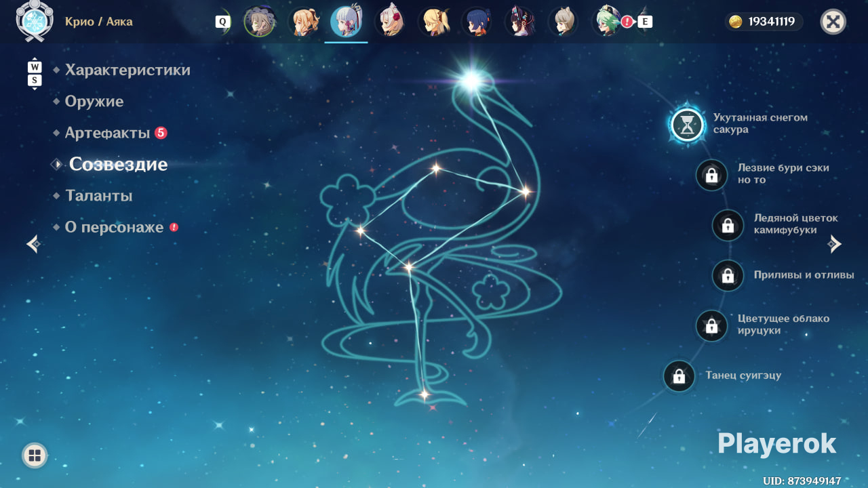Open the Таланты menu section
The width and height of the screenshot is (868, 488).
[x=98, y=196]
